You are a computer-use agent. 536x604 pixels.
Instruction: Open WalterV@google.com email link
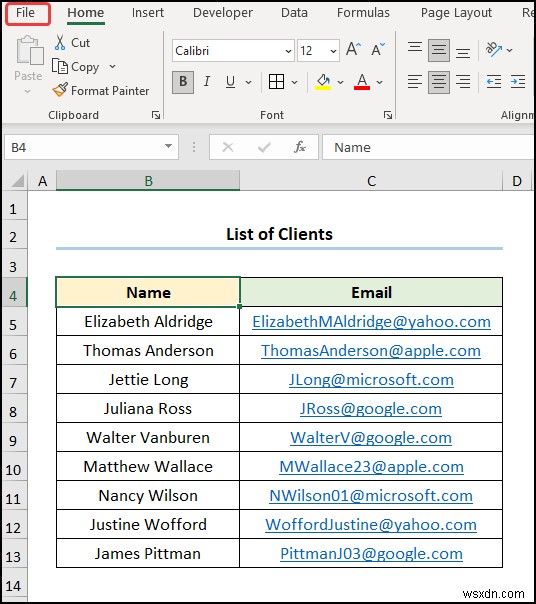(x=371, y=438)
